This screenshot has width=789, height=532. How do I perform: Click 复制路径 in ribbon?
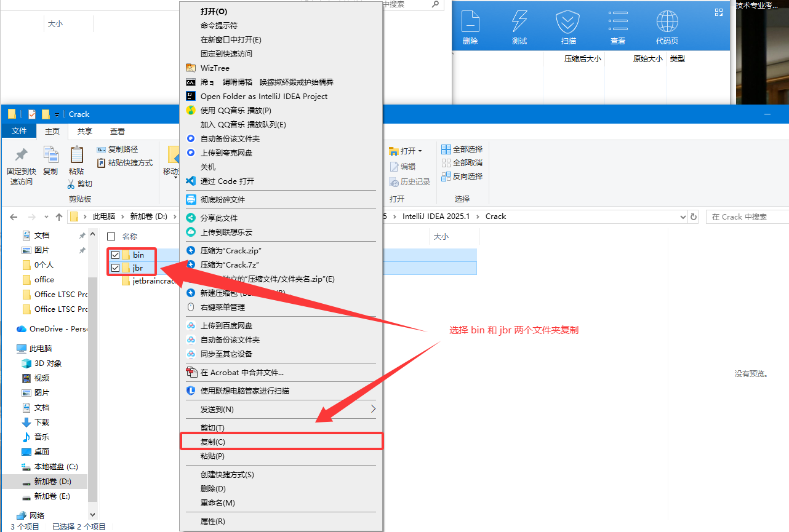[x=118, y=149]
